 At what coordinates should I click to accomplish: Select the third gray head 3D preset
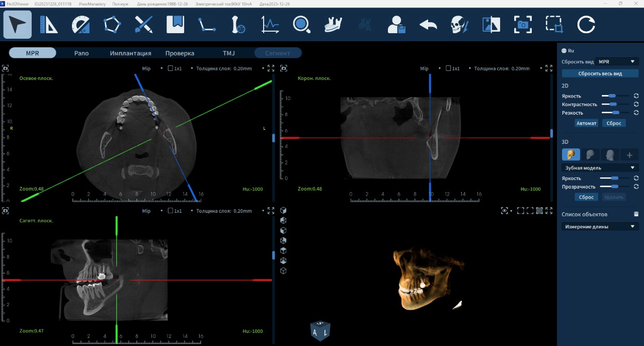(610, 154)
